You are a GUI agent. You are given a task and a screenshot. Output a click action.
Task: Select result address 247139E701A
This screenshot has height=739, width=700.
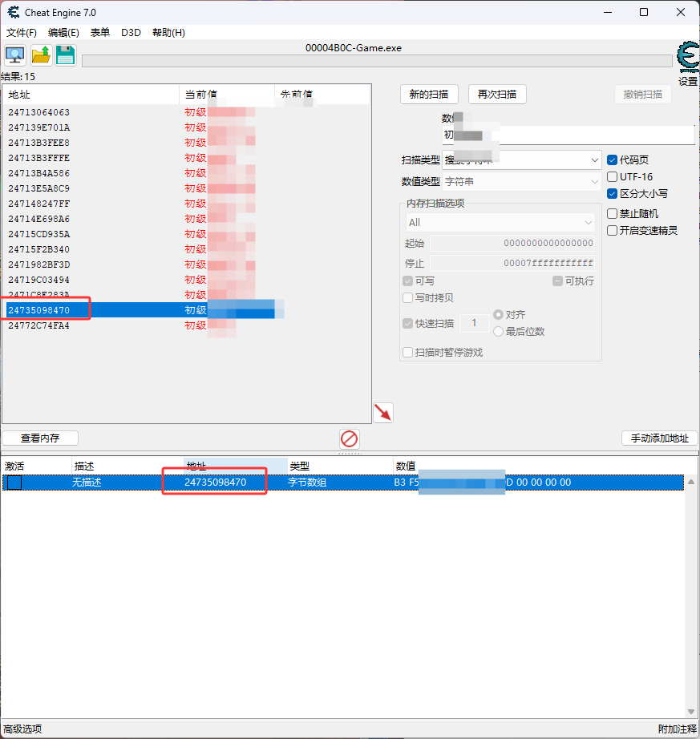[38, 127]
